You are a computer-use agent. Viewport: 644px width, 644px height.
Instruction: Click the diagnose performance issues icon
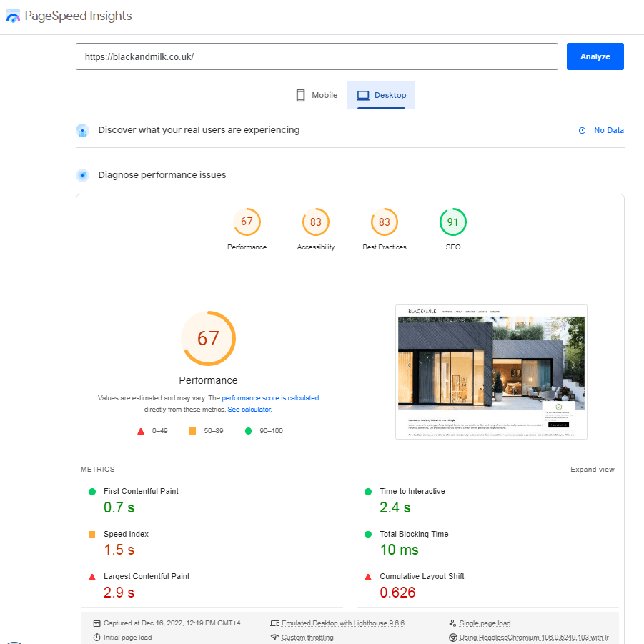82,175
